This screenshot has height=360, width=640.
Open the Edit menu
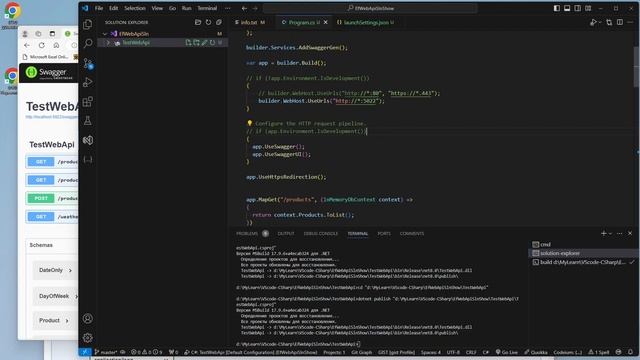113,8
